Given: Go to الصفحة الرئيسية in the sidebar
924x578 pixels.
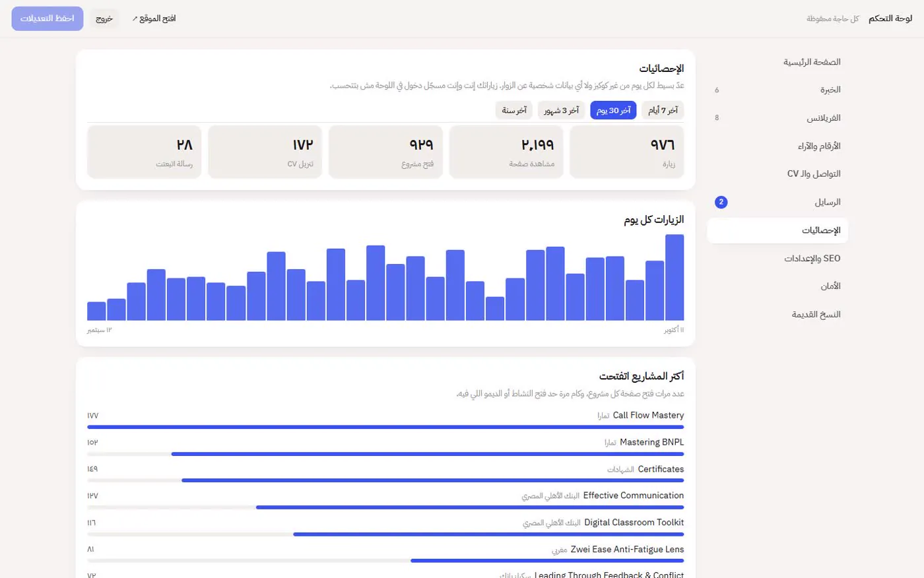Looking at the screenshot, I should pyautogui.click(x=777, y=62).
